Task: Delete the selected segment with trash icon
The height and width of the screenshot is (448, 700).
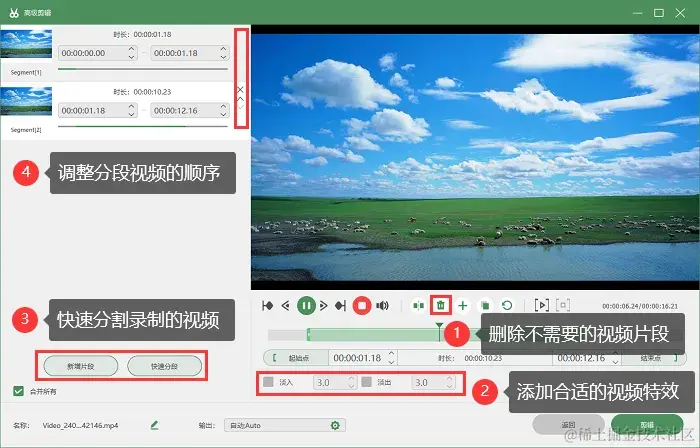Action: tap(441, 306)
